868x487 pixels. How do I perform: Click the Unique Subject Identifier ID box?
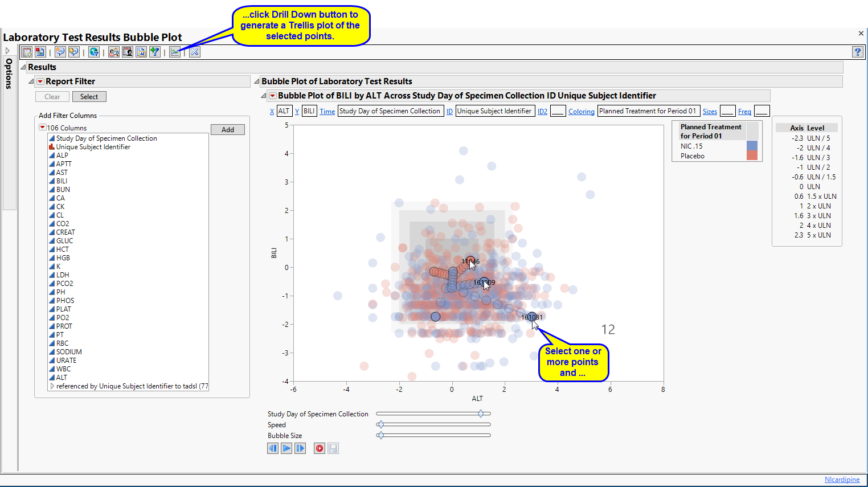click(494, 111)
